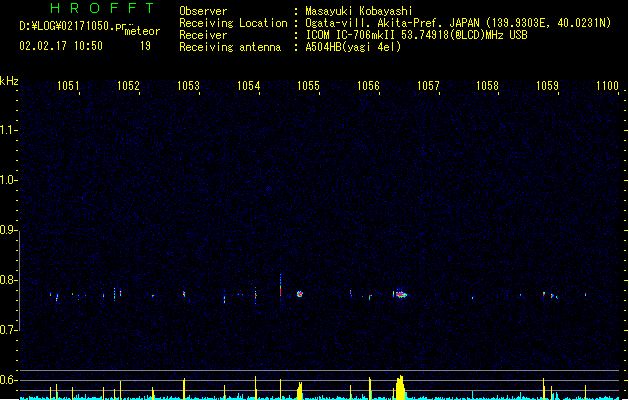Click the 'Receiving antenna' field label
This screenshot has width=629, height=400.
[x=230, y=47]
